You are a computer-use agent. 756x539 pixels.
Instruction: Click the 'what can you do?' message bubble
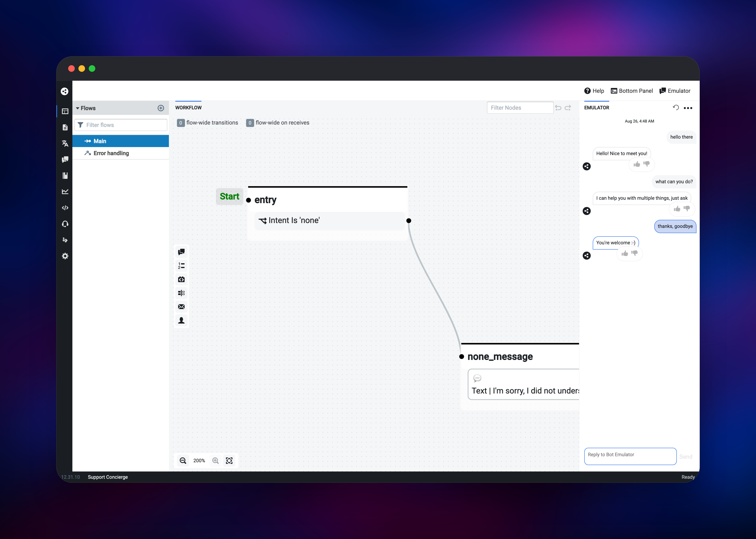point(674,182)
